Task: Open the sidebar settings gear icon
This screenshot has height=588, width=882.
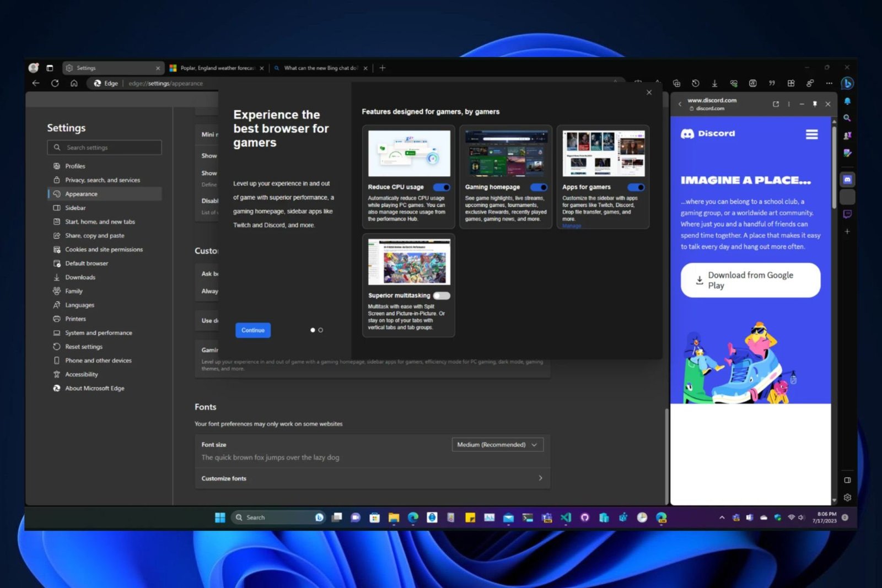Action: click(x=847, y=497)
